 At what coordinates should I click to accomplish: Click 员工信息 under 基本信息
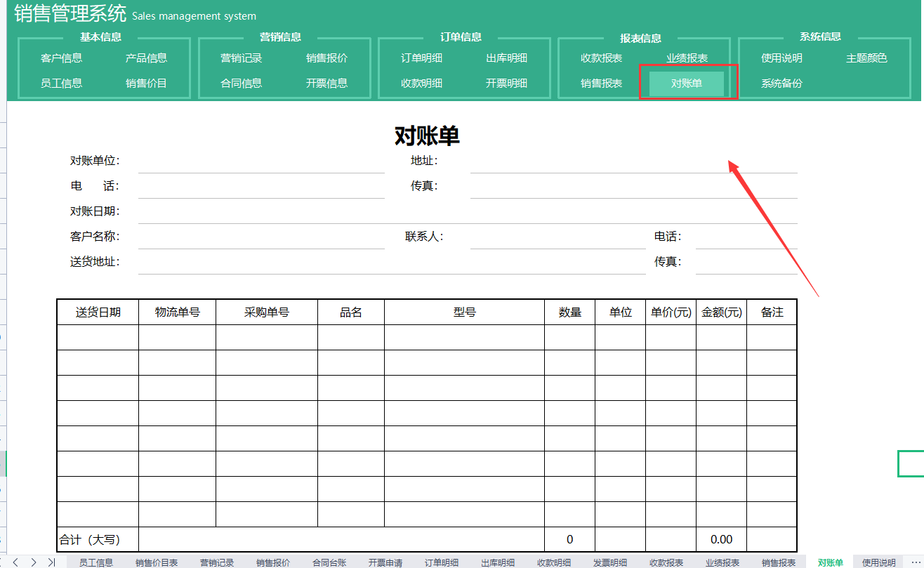coord(61,83)
